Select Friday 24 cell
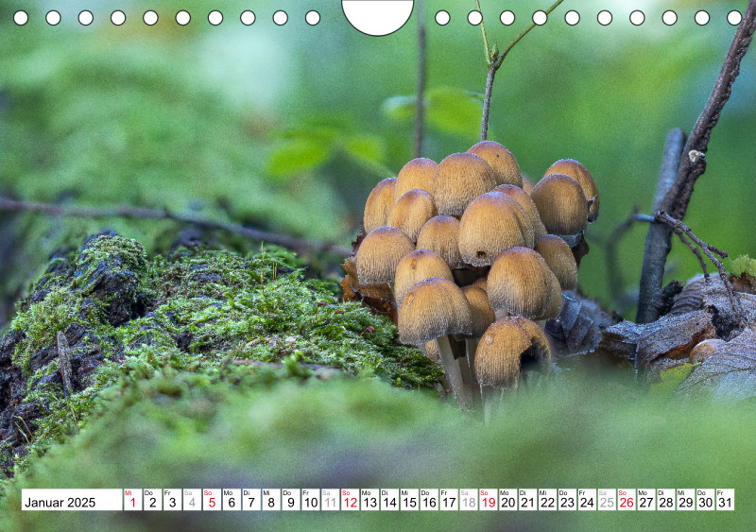 pos(587,500)
